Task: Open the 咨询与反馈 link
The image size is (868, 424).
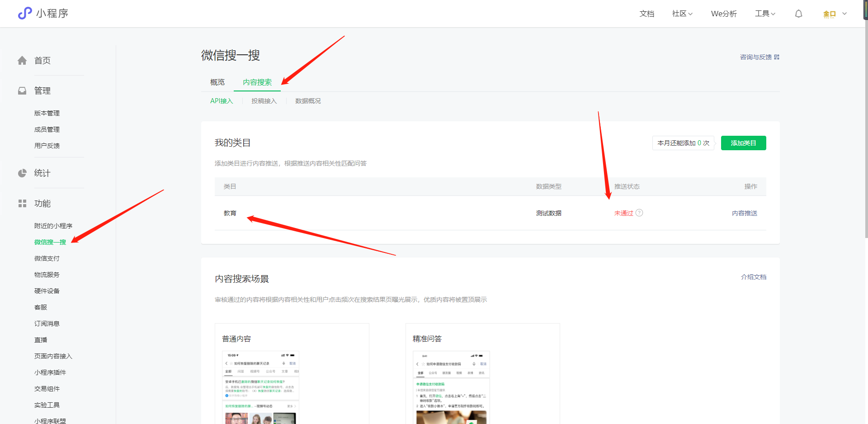Action: point(756,57)
